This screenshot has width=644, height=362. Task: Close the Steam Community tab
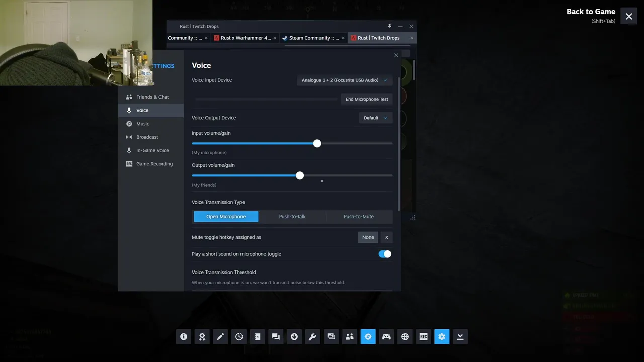coord(343,38)
